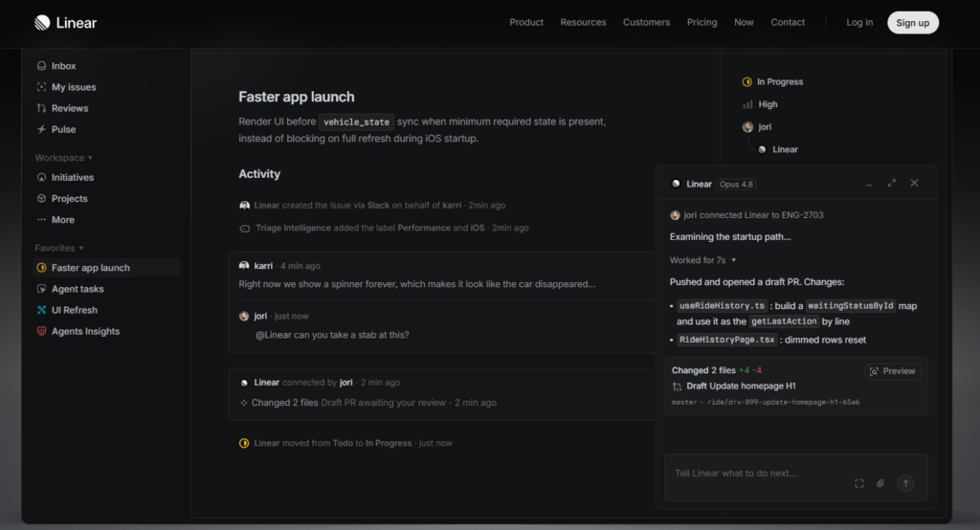Click the Performance label in activity
This screenshot has height=530, width=980.
(x=424, y=228)
